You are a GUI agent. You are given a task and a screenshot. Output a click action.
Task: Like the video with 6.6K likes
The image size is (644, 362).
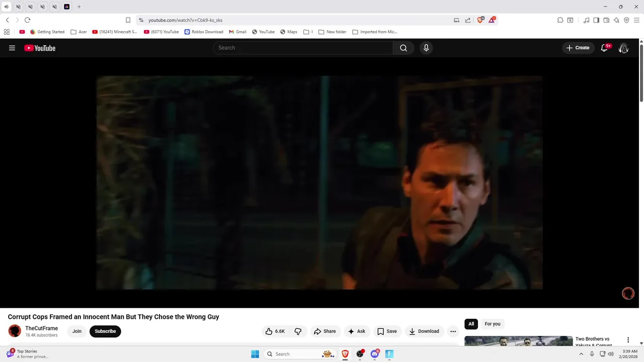(275, 331)
